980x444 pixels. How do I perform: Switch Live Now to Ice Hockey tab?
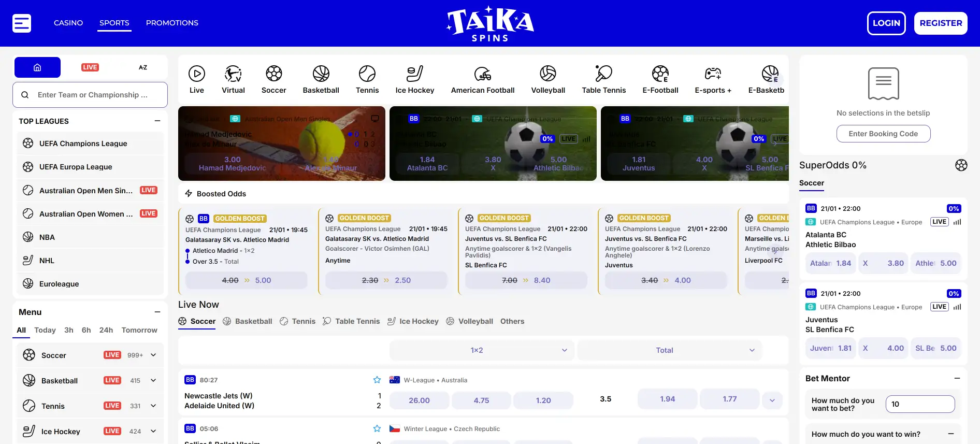pyautogui.click(x=413, y=321)
